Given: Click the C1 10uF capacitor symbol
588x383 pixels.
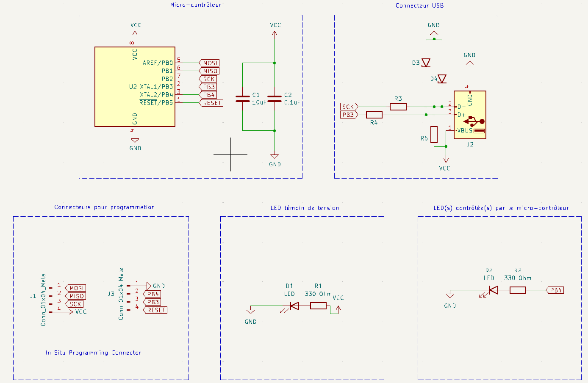Looking at the screenshot, I should 242,99.
